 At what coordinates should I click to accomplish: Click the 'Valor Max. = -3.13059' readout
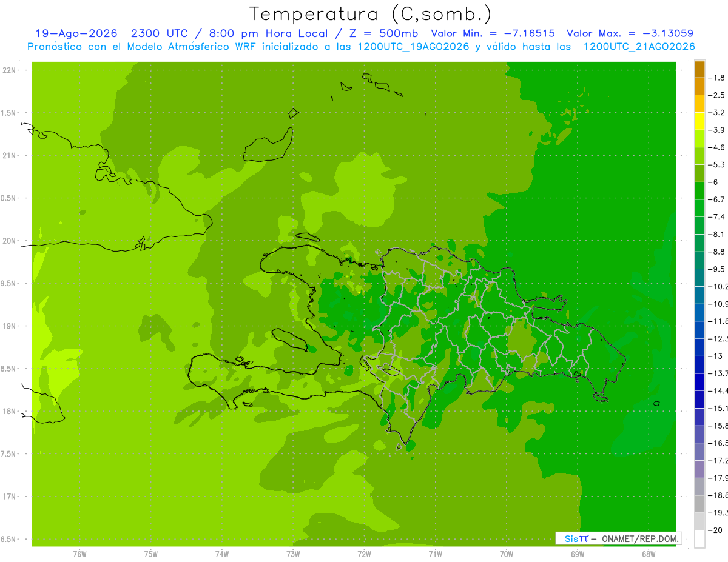point(630,33)
